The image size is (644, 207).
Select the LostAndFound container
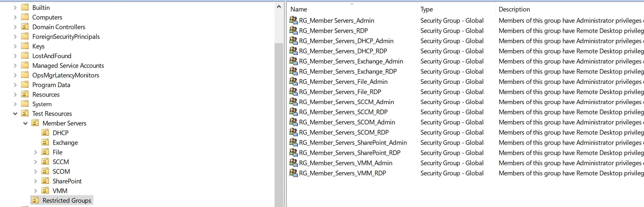click(52, 56)
